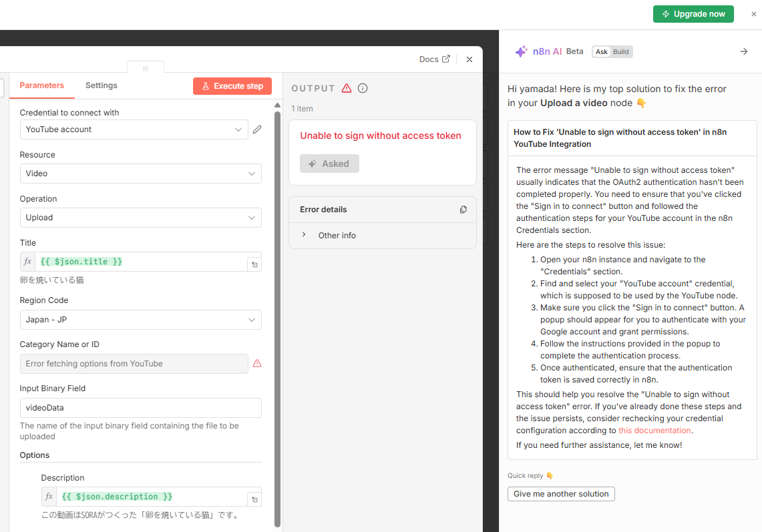Image resolution: width=762 pixels, height=532 pixels.
Task: Click the n8n AI sparkle logo
Action: click(521, 51)
